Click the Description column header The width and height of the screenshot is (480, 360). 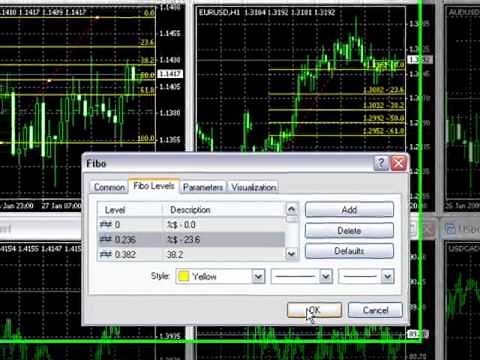(x=224, y=210)
